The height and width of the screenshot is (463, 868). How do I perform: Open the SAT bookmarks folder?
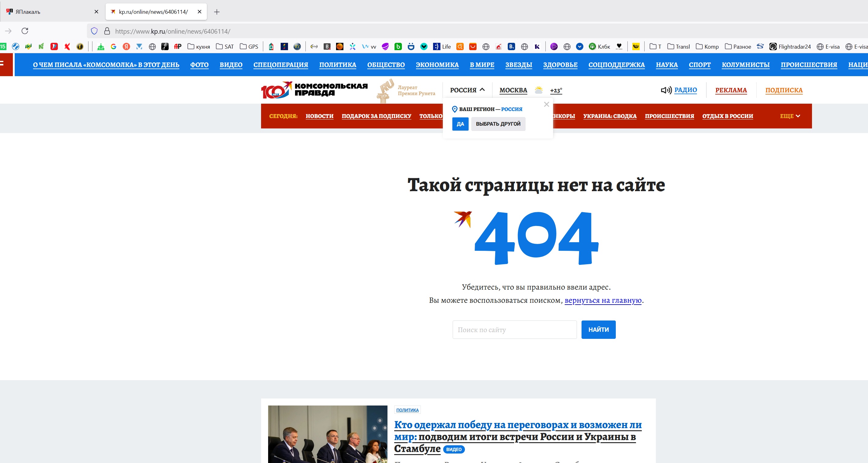click(225, 46)
